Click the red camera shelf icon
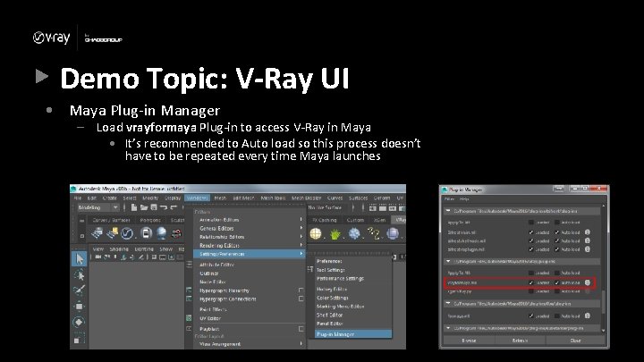The height and width of the screenshot is (362, 644). 176,233
